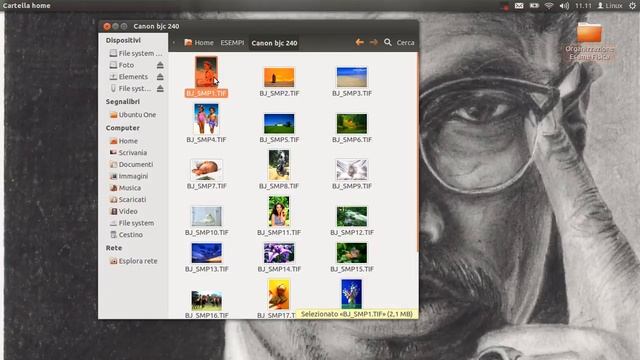Open the system gear session menu
640x360 pixels.
click(x=632, y=6)
